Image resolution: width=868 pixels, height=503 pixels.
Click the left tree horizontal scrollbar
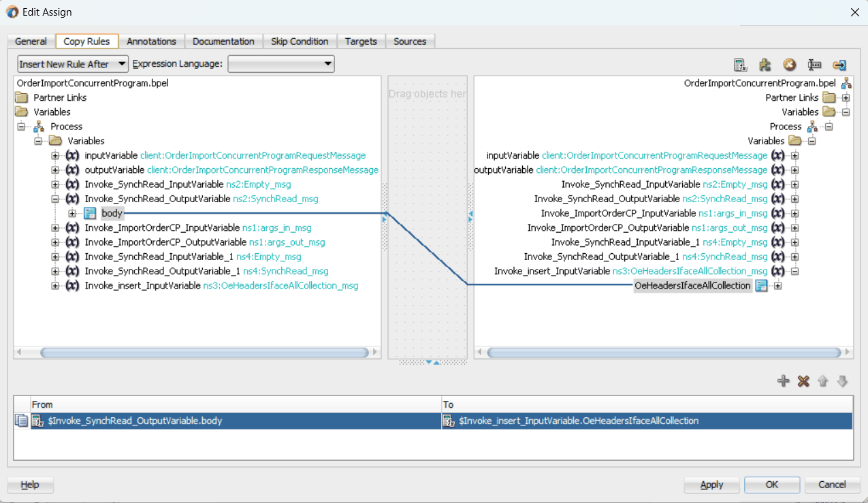click(197, 353)
